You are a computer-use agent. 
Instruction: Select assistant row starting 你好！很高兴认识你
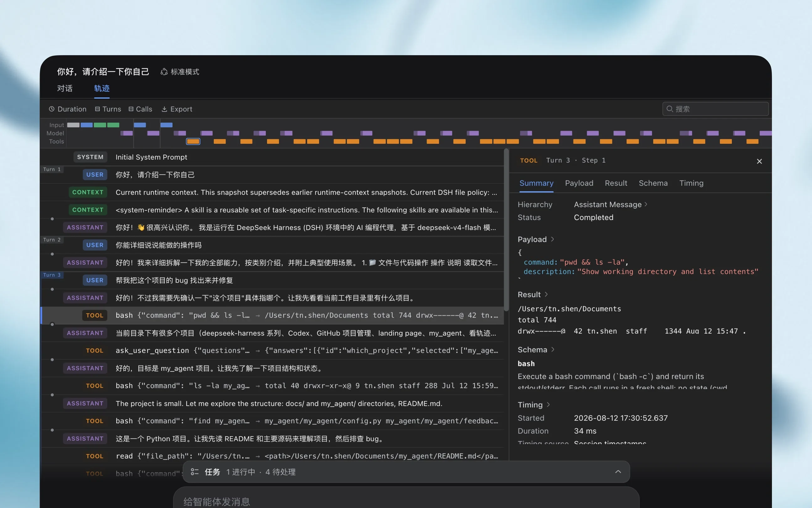click(x=272, y=227)
